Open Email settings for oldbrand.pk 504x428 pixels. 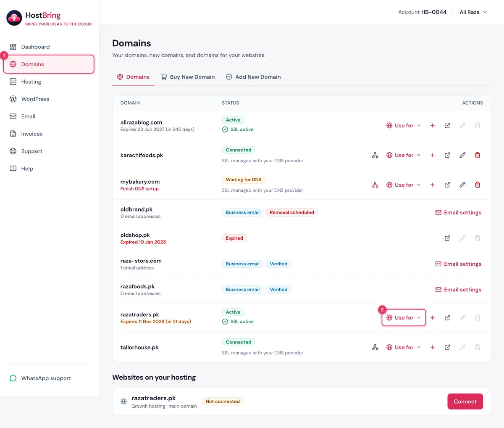[458, 213]
